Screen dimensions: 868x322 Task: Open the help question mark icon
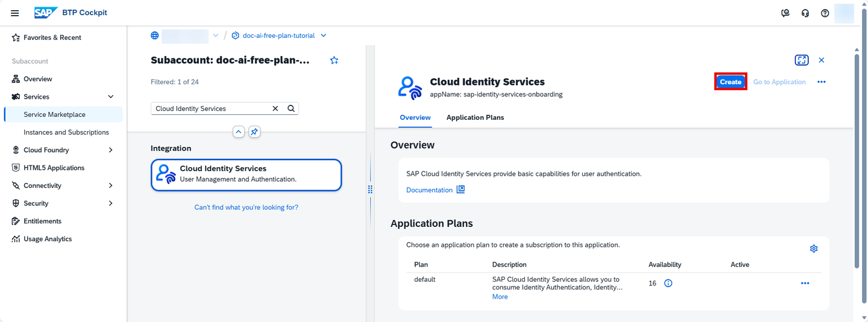[x=825, y=13]
